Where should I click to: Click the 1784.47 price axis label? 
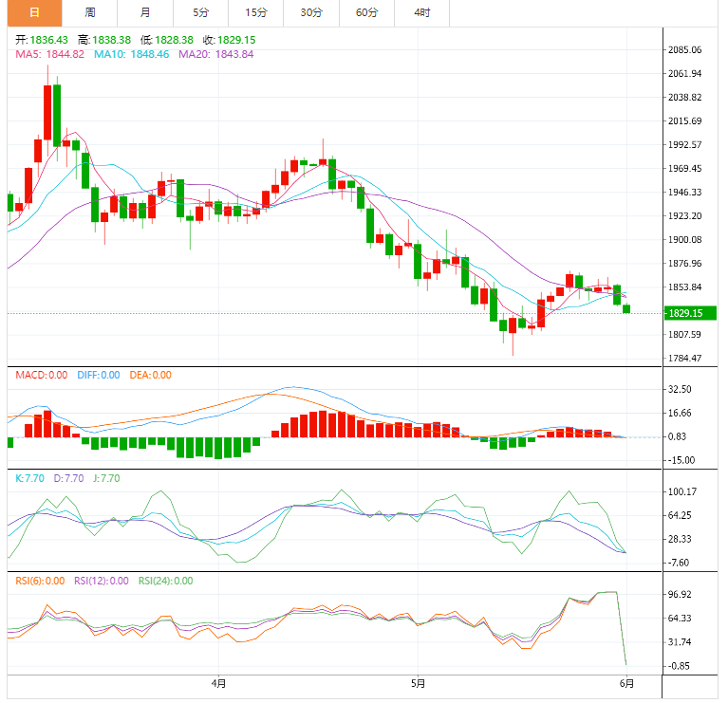[x=685, y=359]
